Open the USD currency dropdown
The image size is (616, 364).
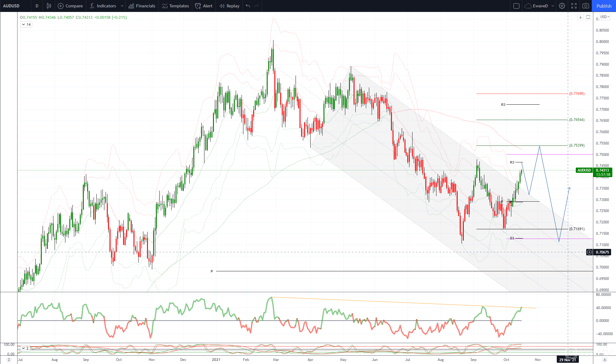(x=605, y=17)
